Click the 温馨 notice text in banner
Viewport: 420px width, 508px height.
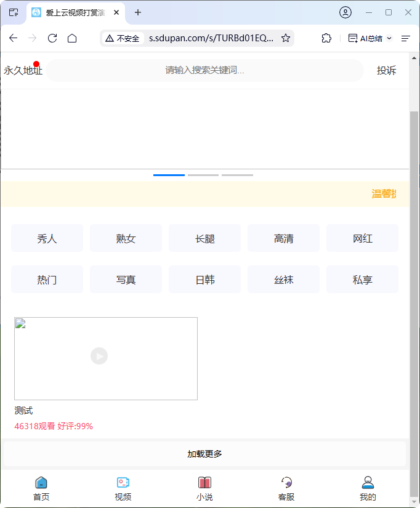(384, 194)
